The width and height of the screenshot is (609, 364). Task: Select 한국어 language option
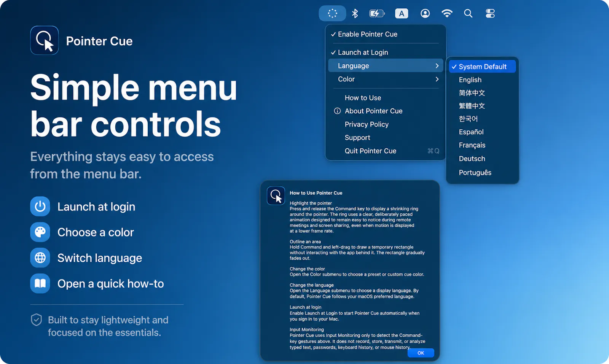tap(482, 119)
